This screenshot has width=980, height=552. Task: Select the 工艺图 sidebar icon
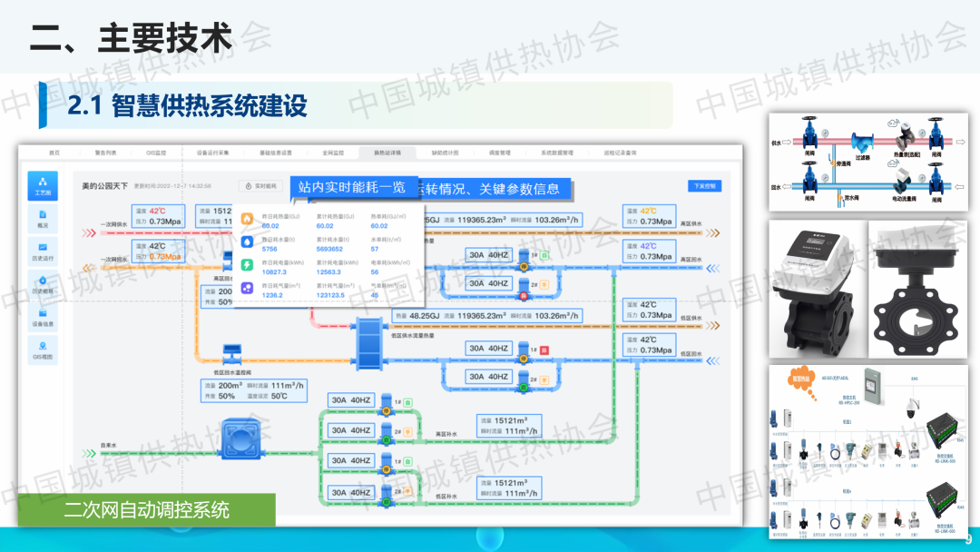pos(43,185)
